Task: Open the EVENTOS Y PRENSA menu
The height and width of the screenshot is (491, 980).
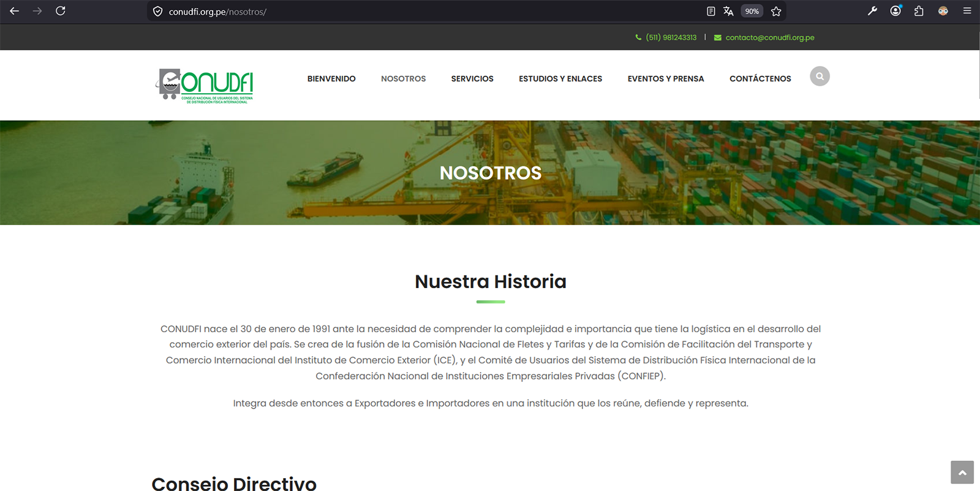Action: (666, 78)
